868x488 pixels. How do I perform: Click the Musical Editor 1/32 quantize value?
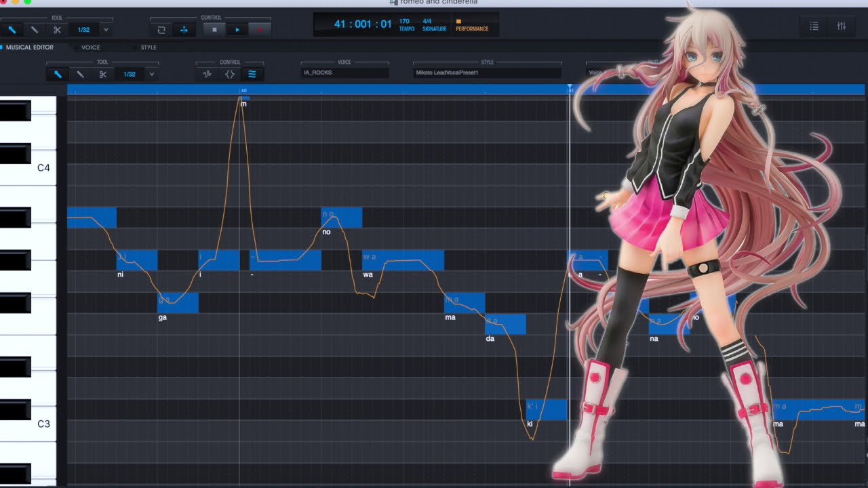pos(129,75)
